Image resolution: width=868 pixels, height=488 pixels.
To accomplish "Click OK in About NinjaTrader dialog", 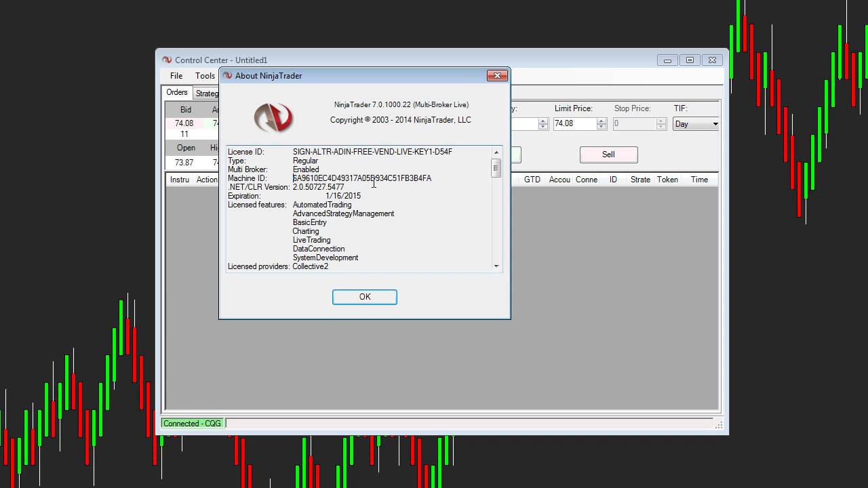I will 365,297.
